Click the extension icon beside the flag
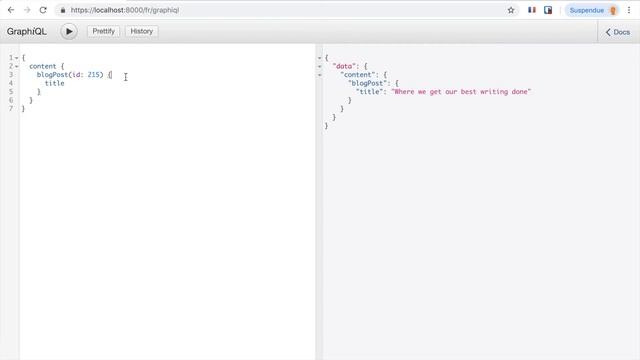The height and width of the screenshot is (360, 640). tap(548, 10)
